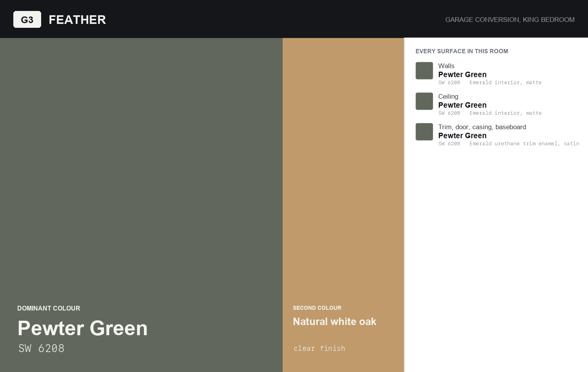
Task: Click SW 6208 code under Trim row
Action: 449,144
